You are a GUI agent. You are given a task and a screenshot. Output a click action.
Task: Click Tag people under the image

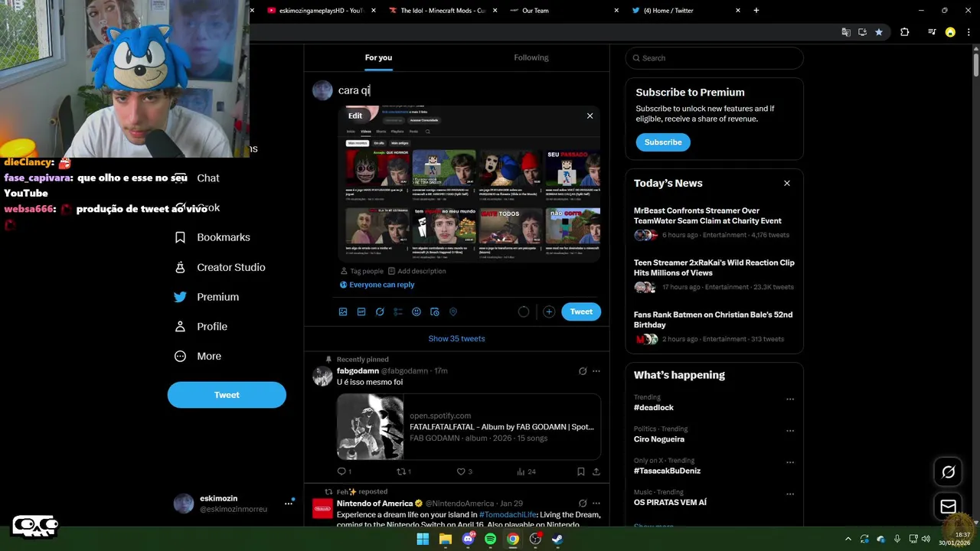361,271
